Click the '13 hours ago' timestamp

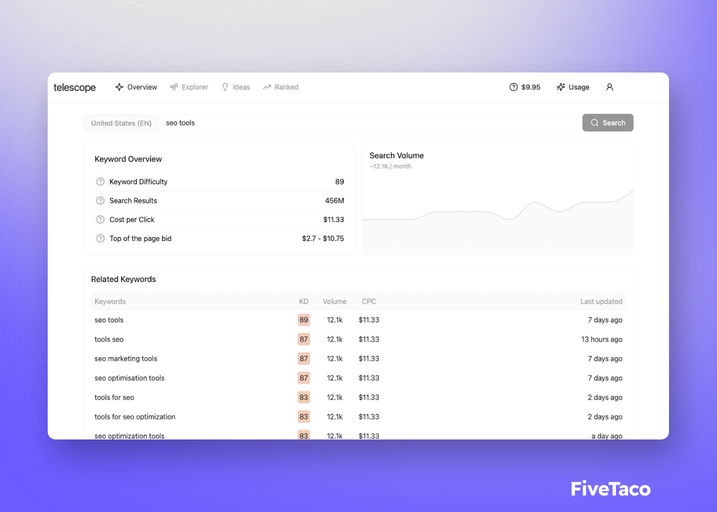click(602, 339)
